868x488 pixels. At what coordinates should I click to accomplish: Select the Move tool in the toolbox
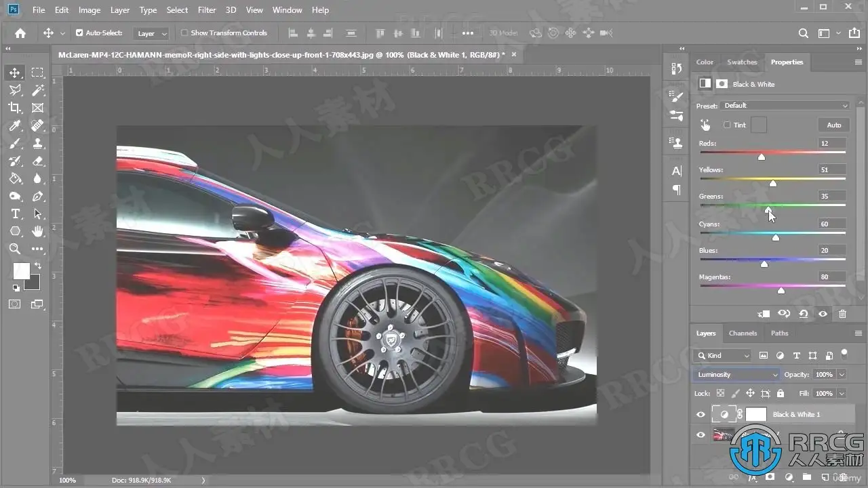click(15, 73)
